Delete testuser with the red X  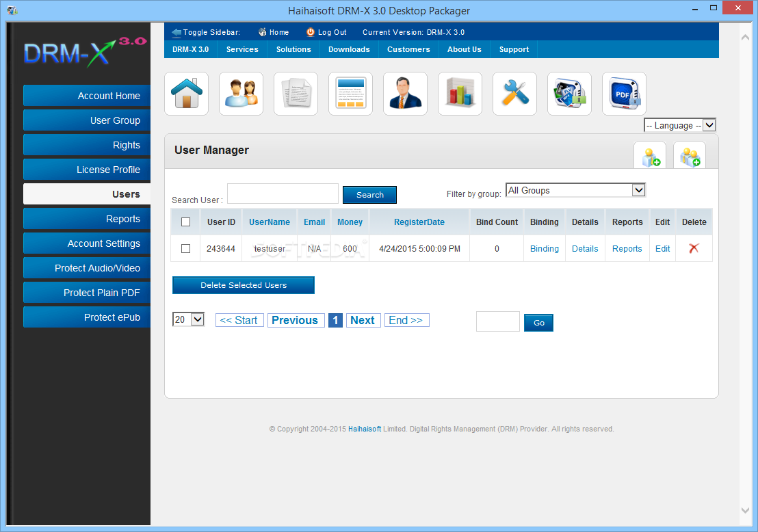click(694, 248)
